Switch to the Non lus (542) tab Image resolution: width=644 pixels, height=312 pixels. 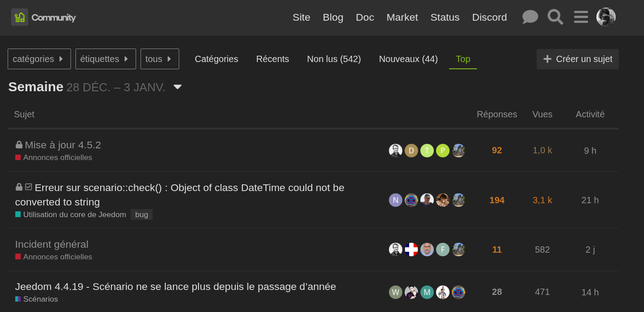click(334, 59)
